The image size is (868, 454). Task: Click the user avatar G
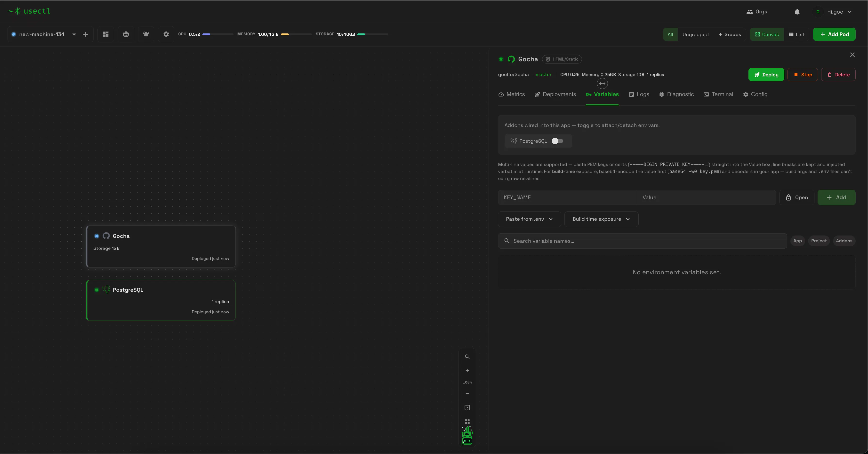(x=818, y=12)
